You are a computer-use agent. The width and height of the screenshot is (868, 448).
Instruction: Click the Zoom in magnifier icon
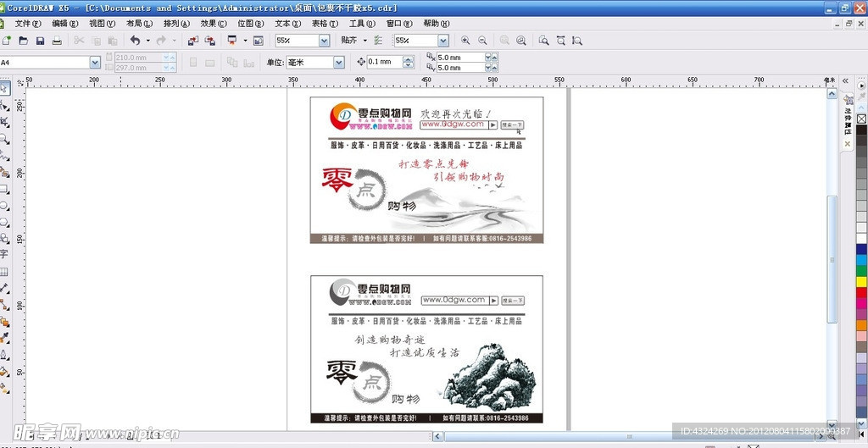point(465,41)
